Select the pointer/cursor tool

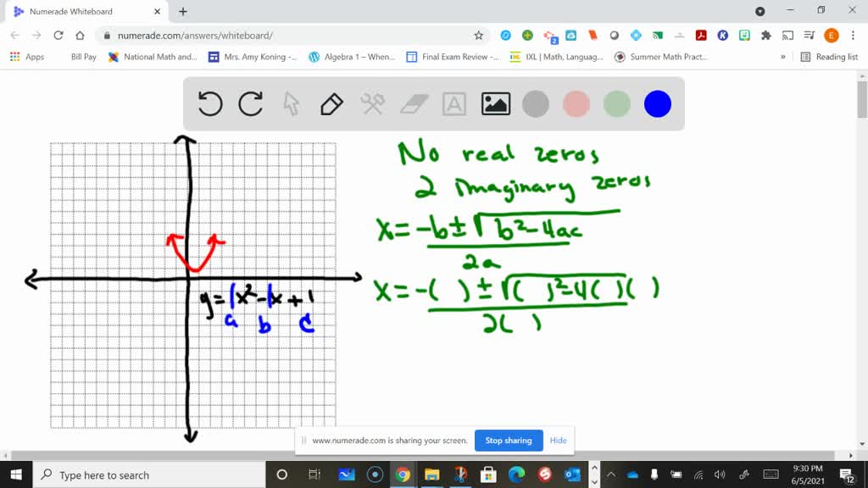[291, 103]
